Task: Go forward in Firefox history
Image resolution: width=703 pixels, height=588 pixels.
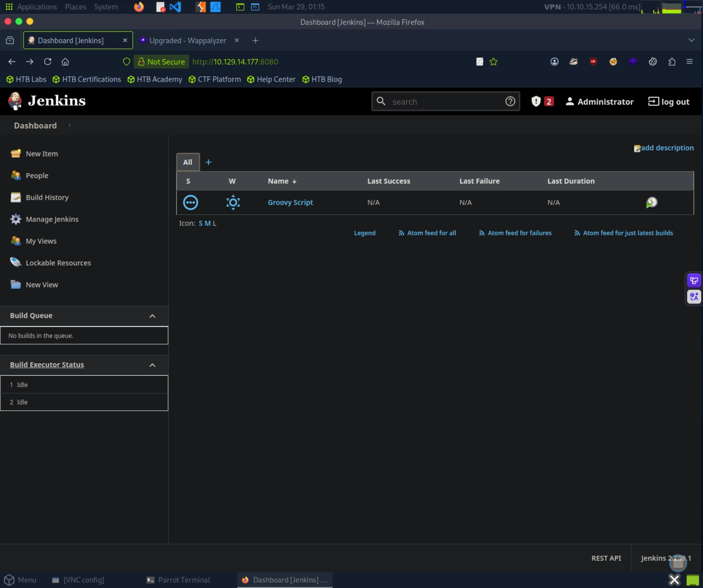Action: click(x=30, y=62)
